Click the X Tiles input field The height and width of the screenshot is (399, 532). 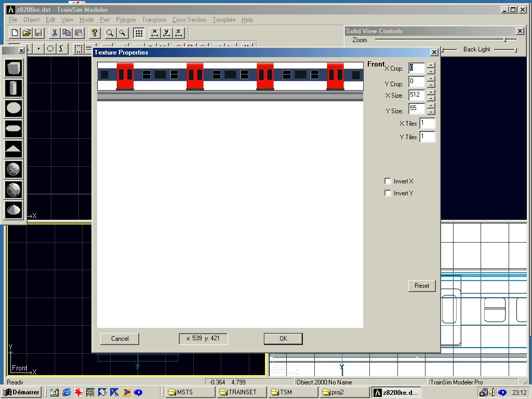(427, 124)
